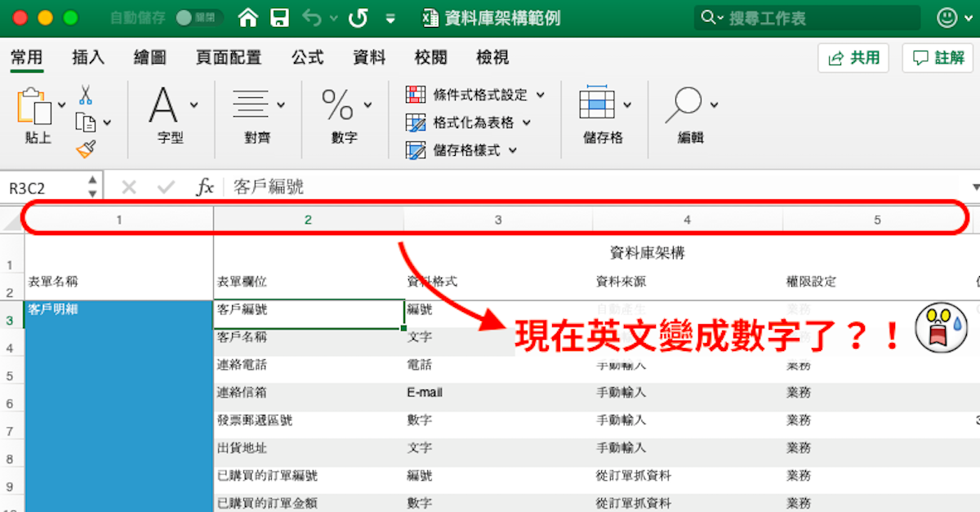Expand the 儲存格 dropdown arrow
Image resolution: width=980 pixels, height=512 pixels.
pyautogui.click(x=627, y=105)
